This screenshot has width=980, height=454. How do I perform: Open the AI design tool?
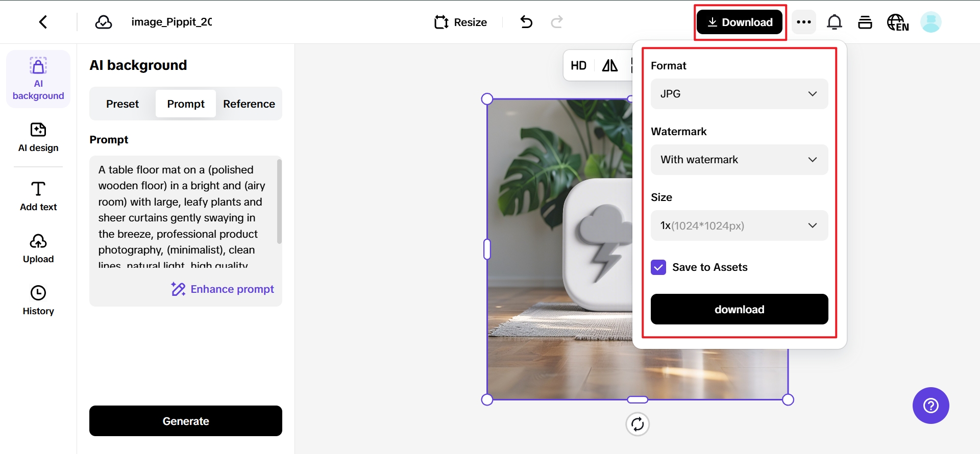coord(38,137)
